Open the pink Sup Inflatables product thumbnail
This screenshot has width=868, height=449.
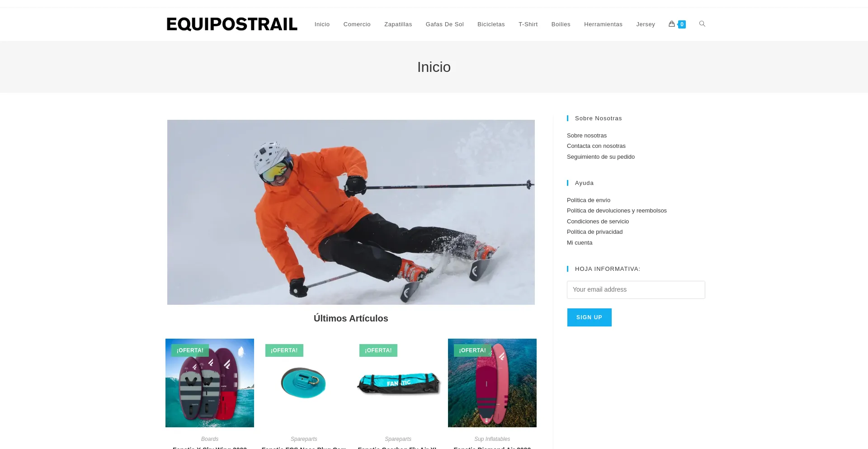(492, 383)
